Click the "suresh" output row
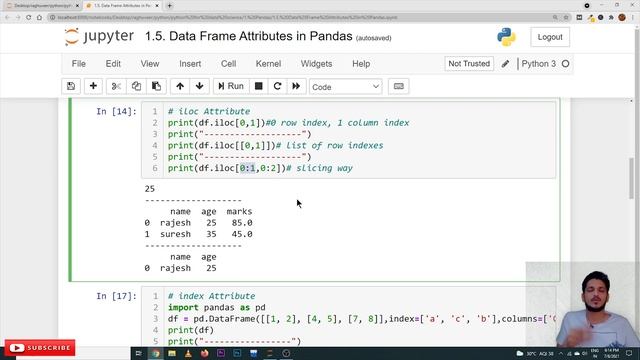Image resolution: width=640 pixels, height=360 pixels. click(198, 234)
